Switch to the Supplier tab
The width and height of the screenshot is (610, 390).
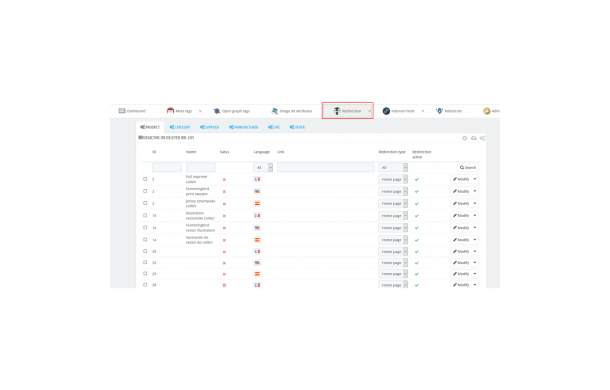point(209,127)
